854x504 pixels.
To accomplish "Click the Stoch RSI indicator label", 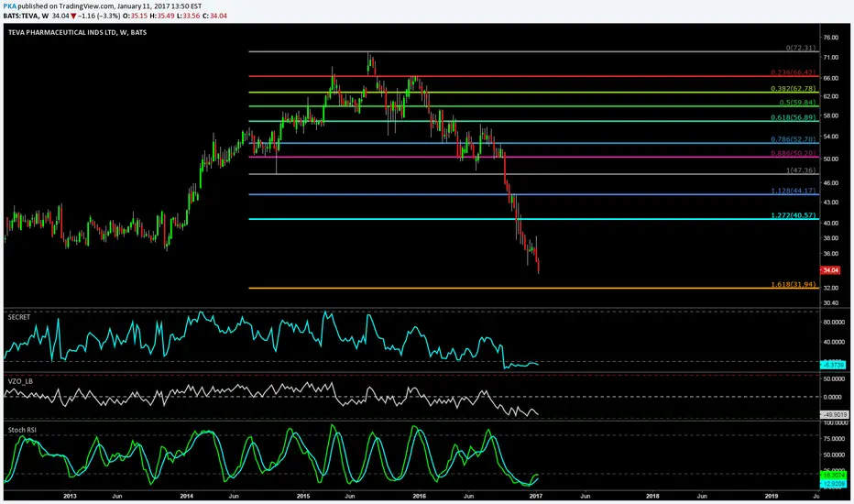I will (x=22, y=430).
